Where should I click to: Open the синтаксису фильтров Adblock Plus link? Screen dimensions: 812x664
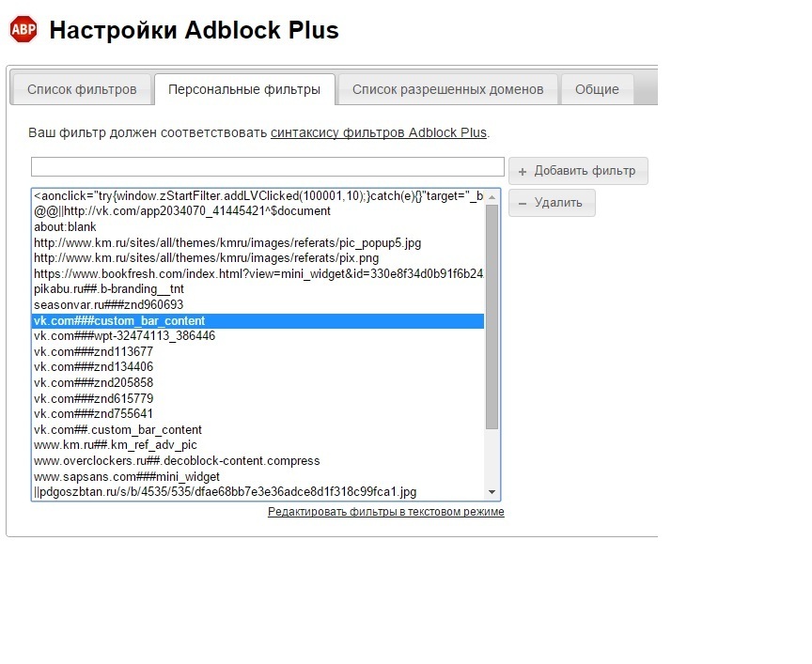click(378, 132)
